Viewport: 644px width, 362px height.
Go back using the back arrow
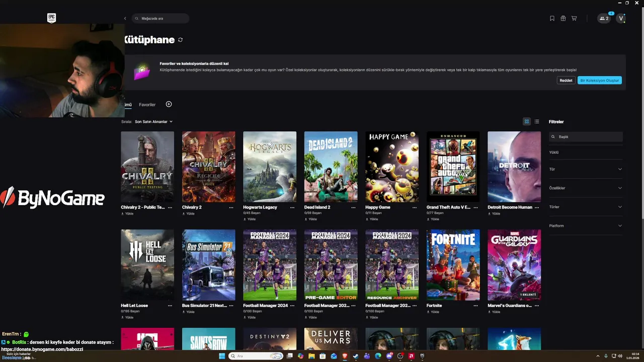(125, 19)
